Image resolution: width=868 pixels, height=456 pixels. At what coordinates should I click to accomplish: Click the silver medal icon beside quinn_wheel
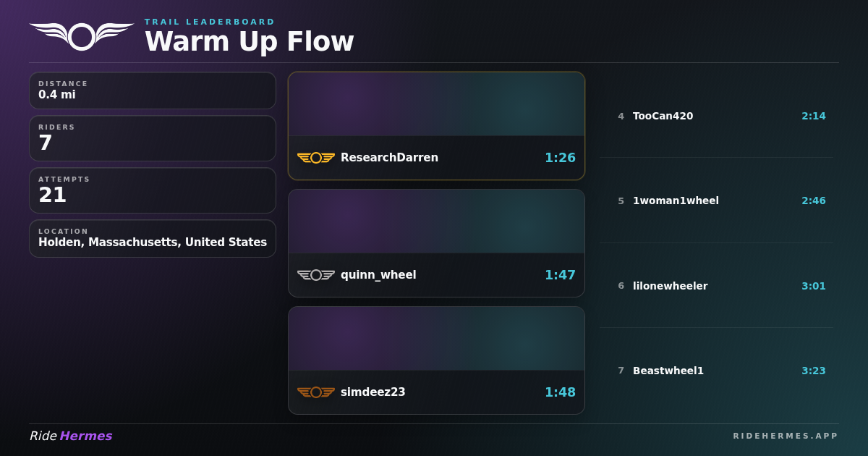316,275
